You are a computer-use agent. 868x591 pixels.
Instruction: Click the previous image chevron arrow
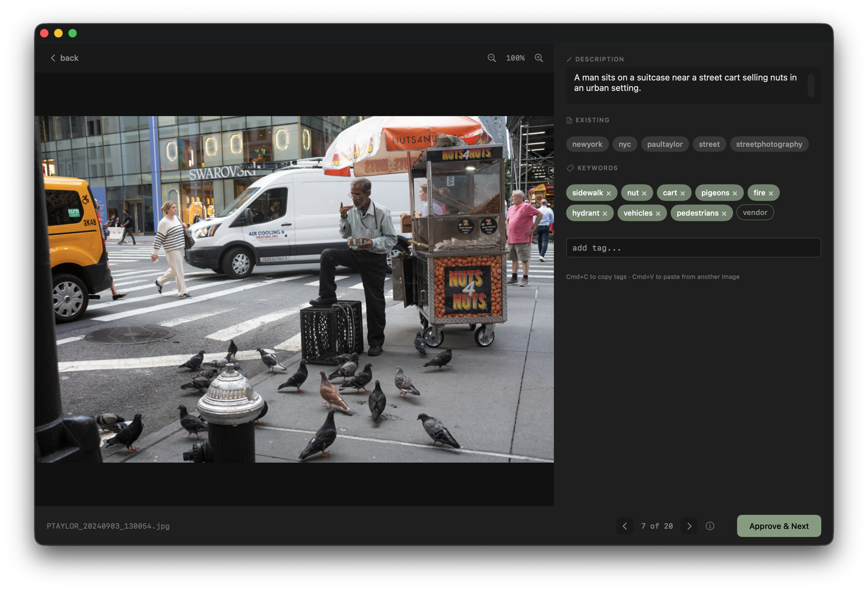(x=625, y=526)
